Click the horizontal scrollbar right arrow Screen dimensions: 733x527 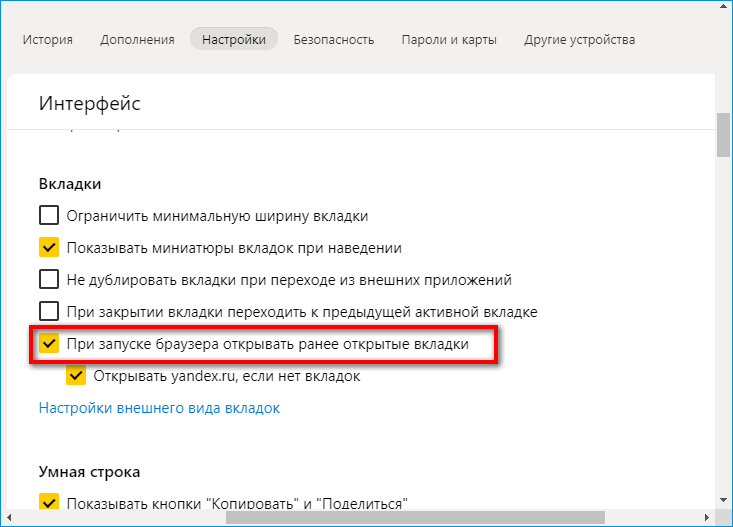point(707,518)
